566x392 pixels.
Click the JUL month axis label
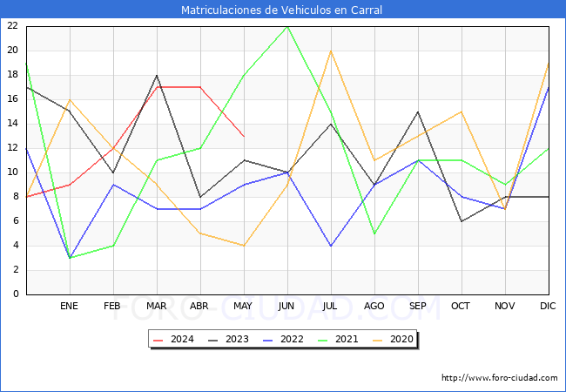tap(330, 306)
